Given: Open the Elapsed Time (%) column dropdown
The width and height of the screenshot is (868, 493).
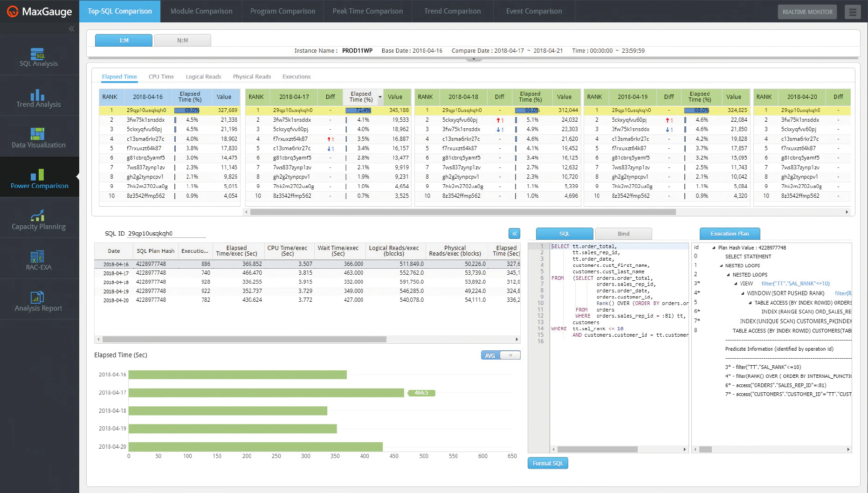Looking at the screenshot, I should [380, 97].
